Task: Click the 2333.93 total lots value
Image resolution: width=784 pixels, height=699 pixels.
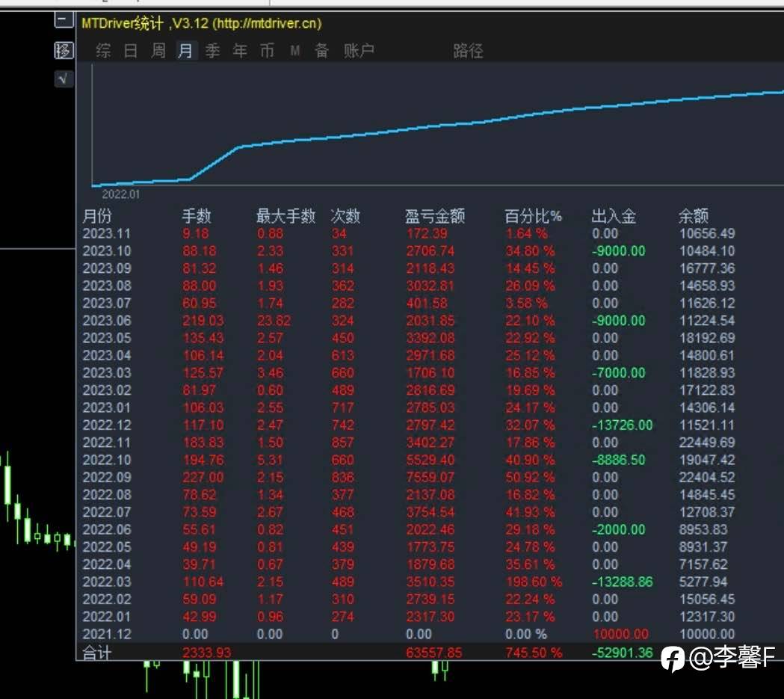Action: (206, 653)
